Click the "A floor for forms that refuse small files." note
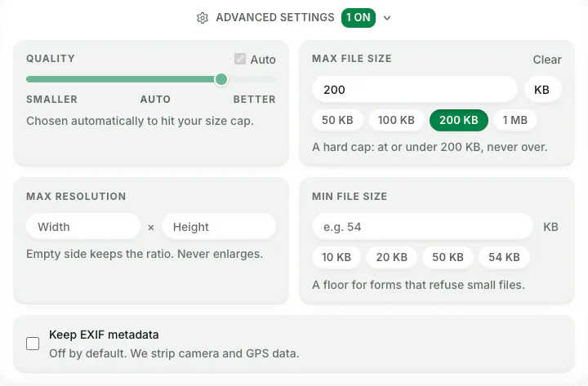The height and width of the screenshot is (386, 588). [418, 285]
